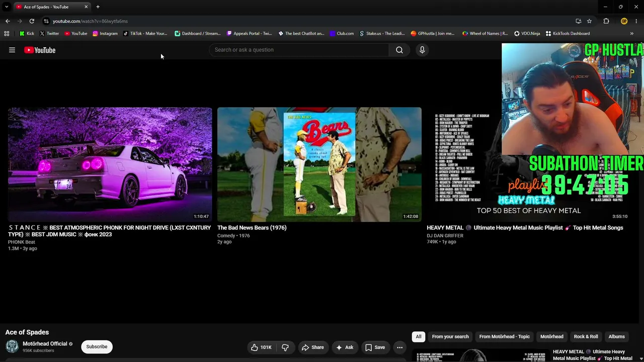644x362 pixels.
Task: Select the 'Rock & Roll' chip
Action: tap(586, 337)
